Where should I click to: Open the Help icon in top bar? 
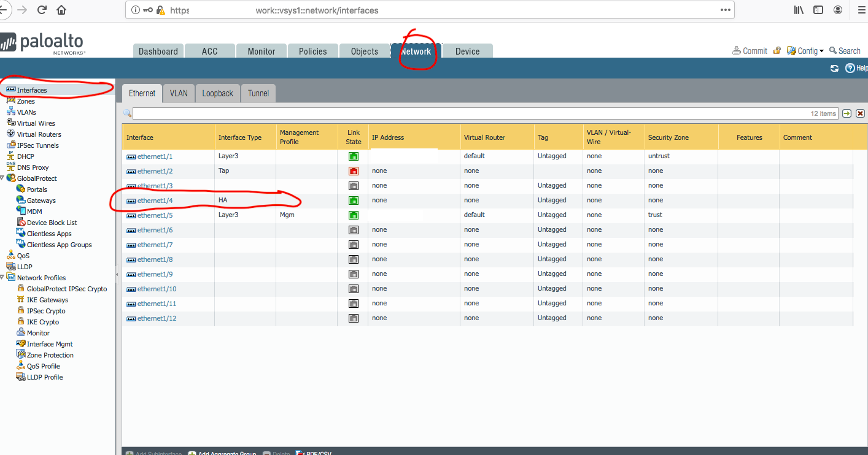coord(851,69)
